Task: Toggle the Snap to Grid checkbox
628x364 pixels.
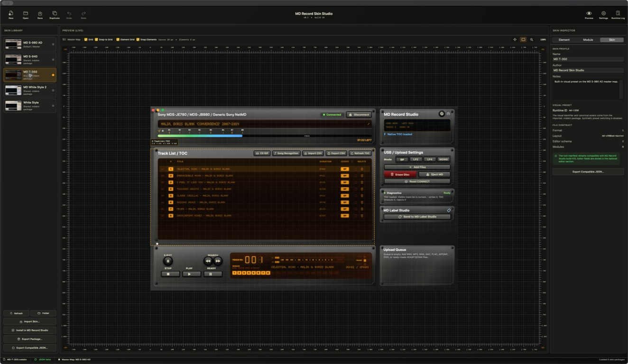Action: pos(97,39)
